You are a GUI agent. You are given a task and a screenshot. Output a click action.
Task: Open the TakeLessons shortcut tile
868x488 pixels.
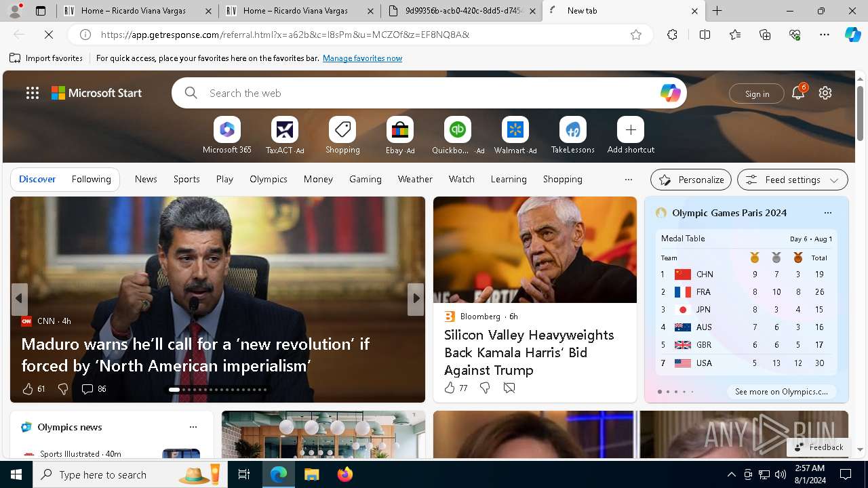point(573,129)
